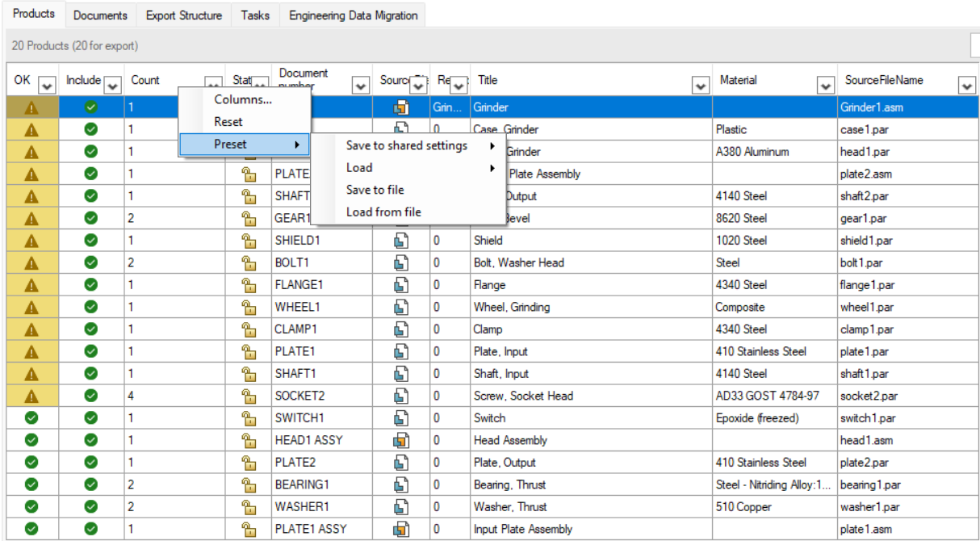Viewport: 980px width, 541px height.
Task: Click the green OK check for BEARING1
Action: 31,484
